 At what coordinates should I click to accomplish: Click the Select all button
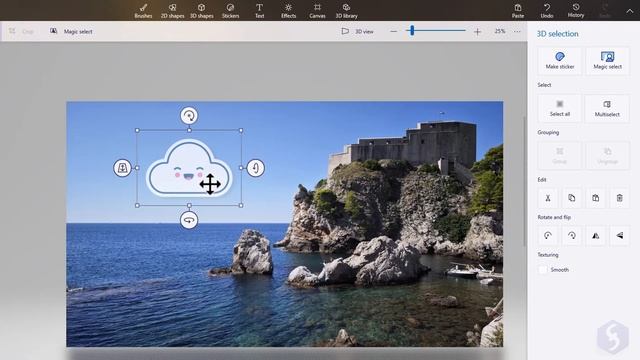click(560, 108)
